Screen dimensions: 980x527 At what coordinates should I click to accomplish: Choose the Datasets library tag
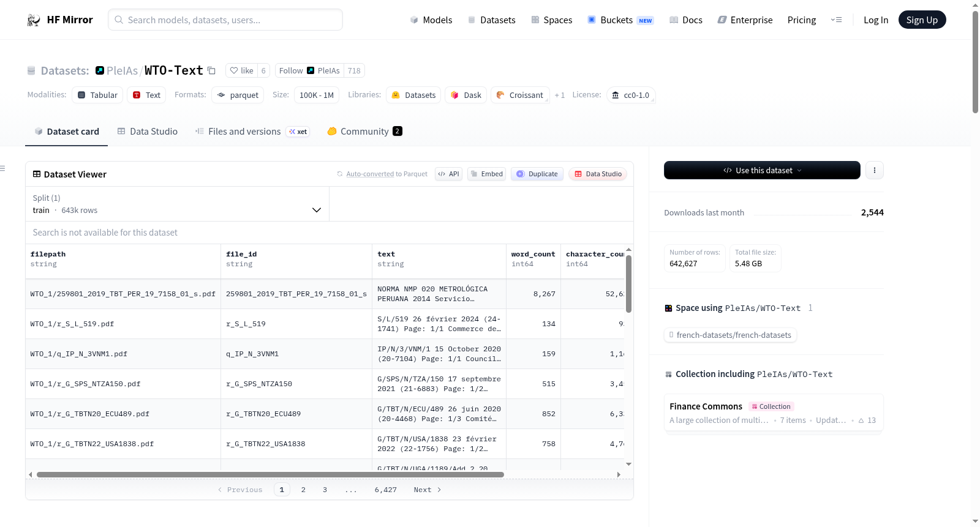(x=413, y=95)
